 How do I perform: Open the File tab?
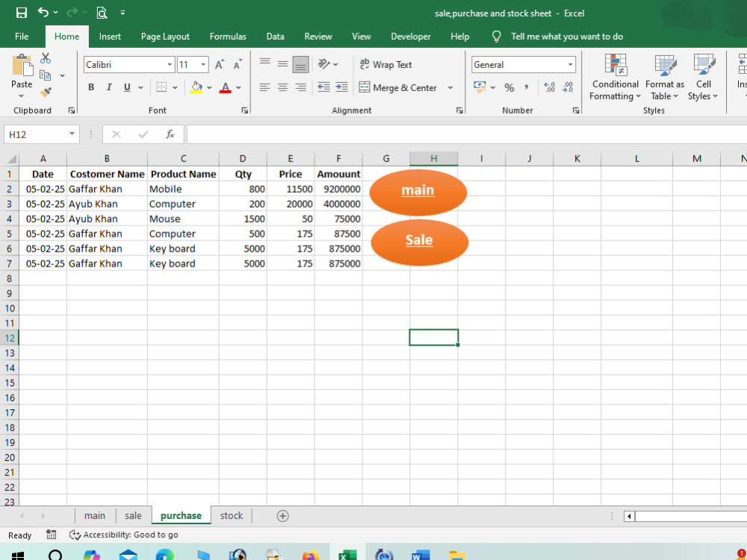[22, 37]
